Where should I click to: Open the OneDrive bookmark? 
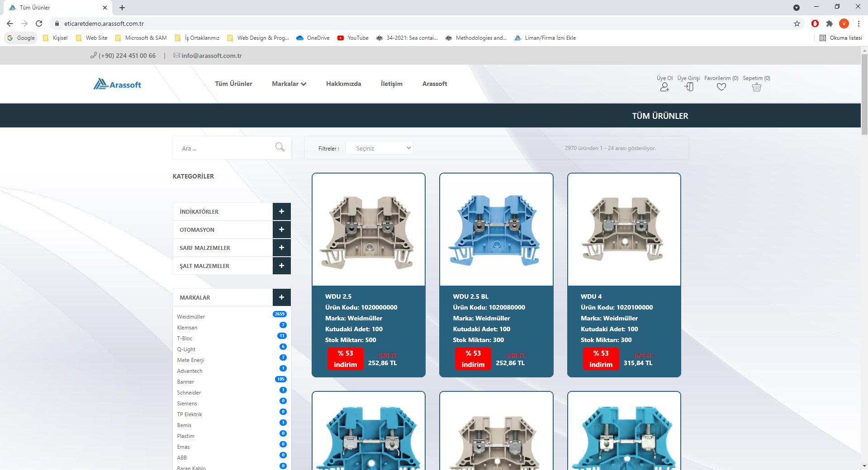[313, 38]
